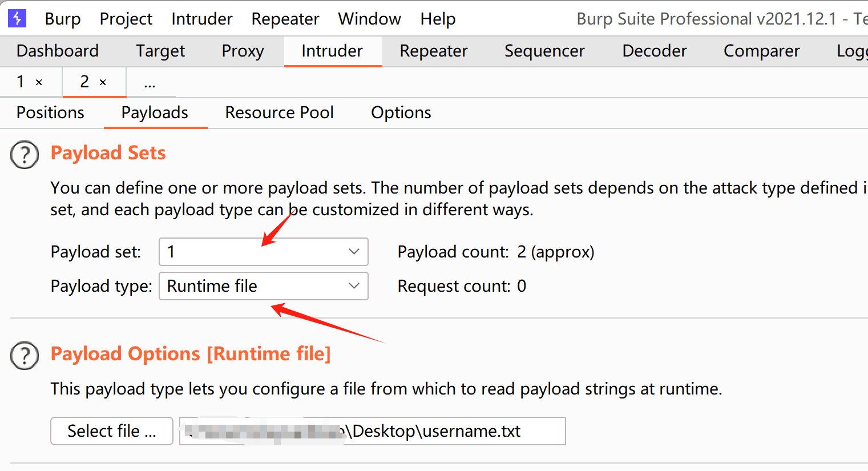868x471 pixels.
Task: Add new Intruder tab via ellipsis
Action: (150, 83)
